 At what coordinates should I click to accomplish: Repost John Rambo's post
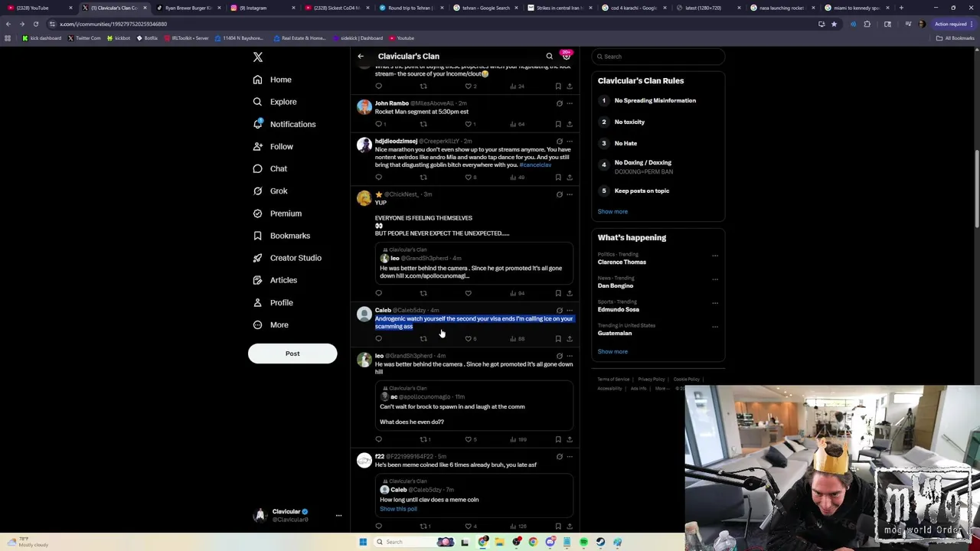coord(423,124)
